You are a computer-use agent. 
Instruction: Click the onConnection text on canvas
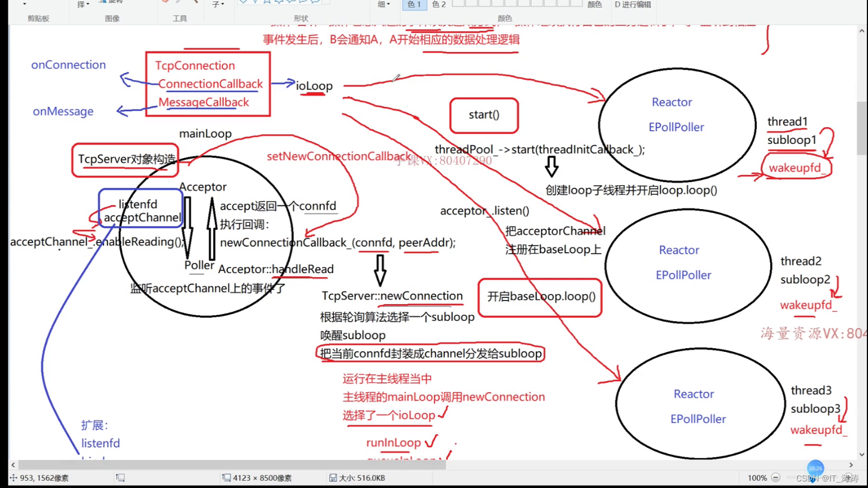(x=69, y=65)
